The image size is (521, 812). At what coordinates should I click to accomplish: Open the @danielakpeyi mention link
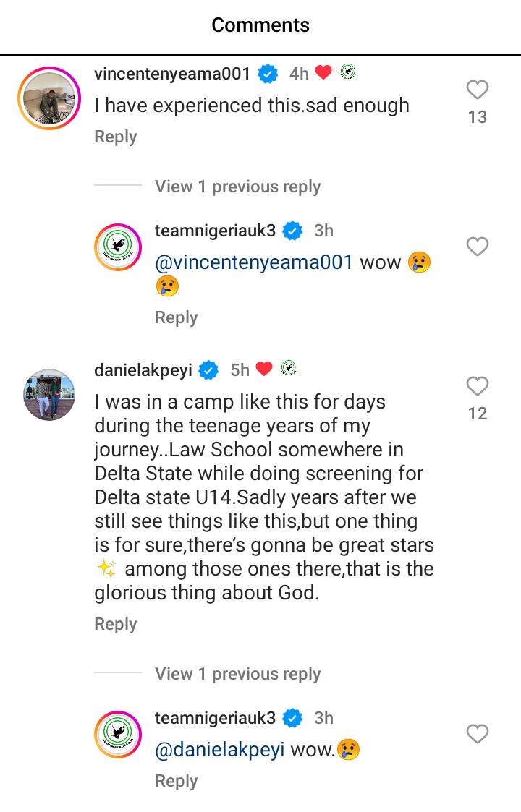point(220,750)
